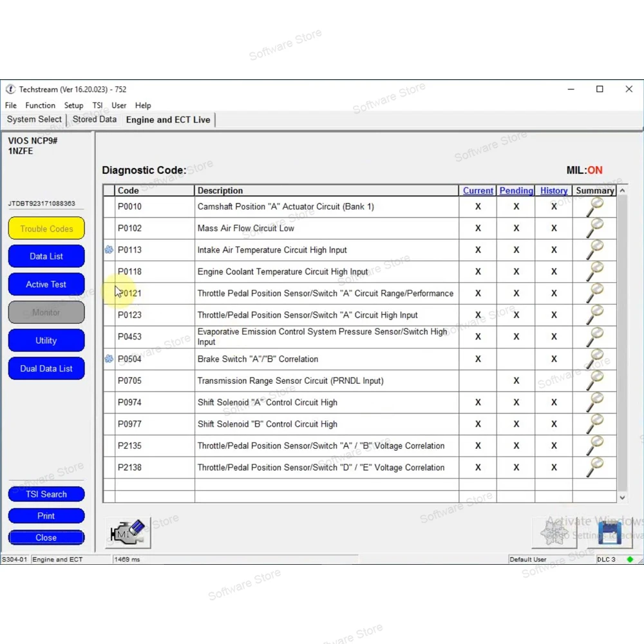This screenshot has height=644, width=644.
Task: Open summary magnifier for code P0977
Action: coord(594,424)
